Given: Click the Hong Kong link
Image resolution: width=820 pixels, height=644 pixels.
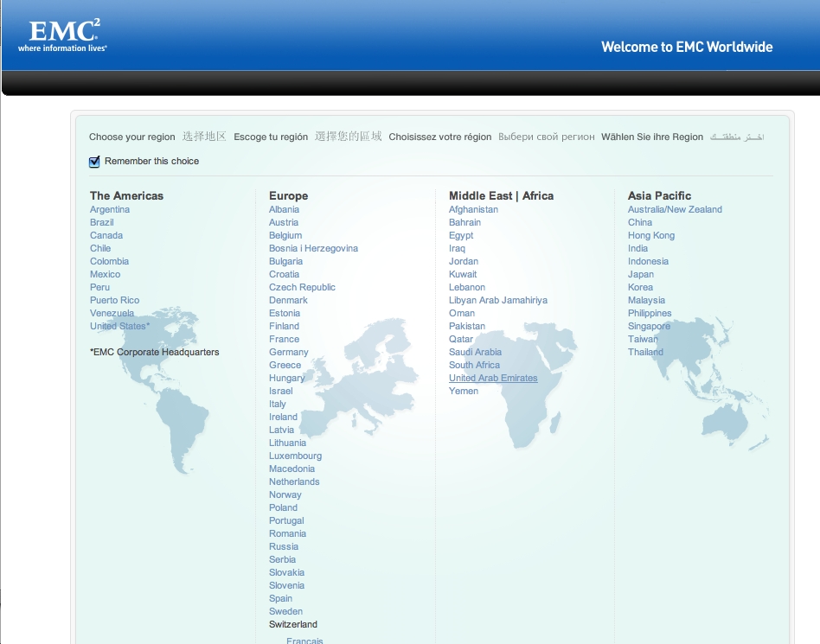Looking at the screenshot, I should click(651, 236).
